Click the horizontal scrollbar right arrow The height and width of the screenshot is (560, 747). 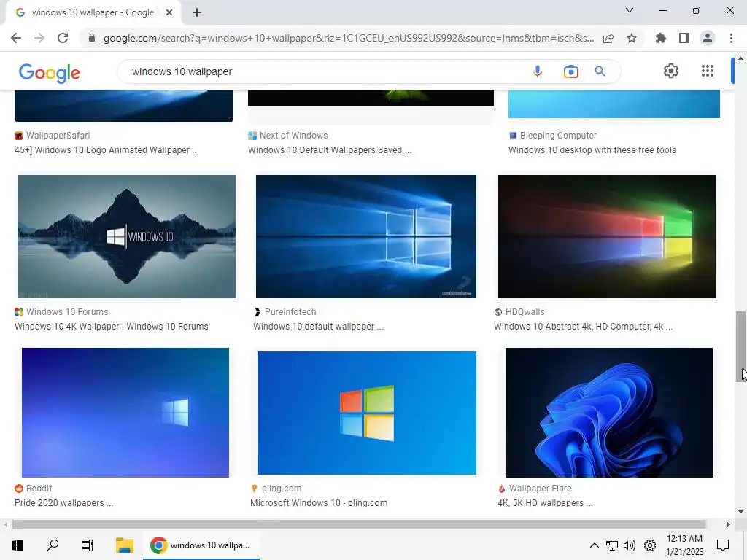728,525
